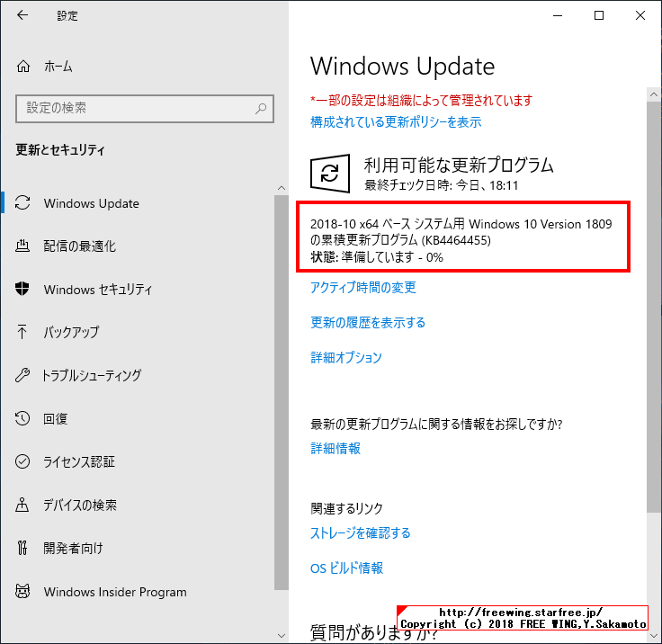662x644 pixels.
Task: Click sidebar scrollbar up arrow
Action: tap(282, 188)
